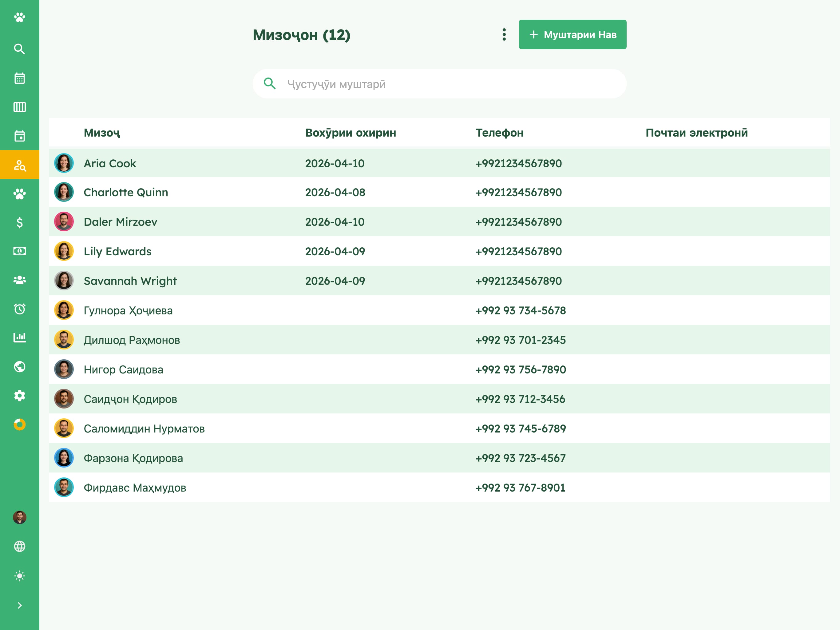Open the Фарзона Қодирова client row
The width and height of the screenshot is (840, 630).
coord(439,458)
